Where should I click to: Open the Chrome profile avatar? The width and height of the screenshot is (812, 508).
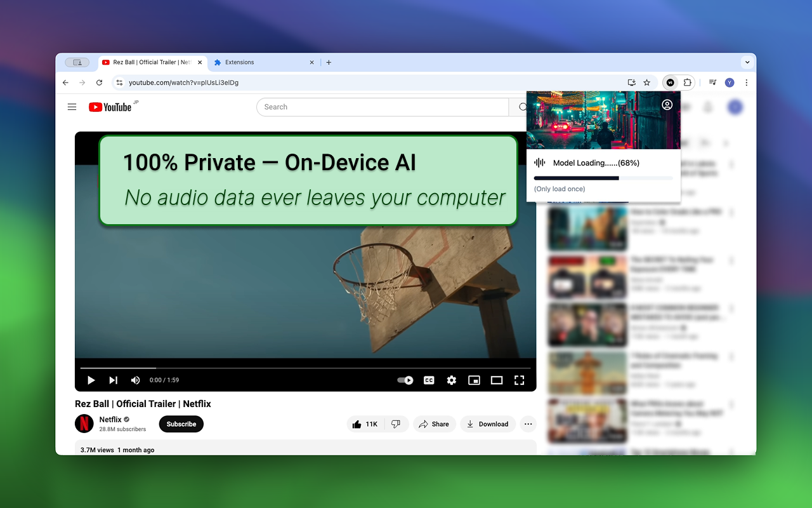pos(730,83)
